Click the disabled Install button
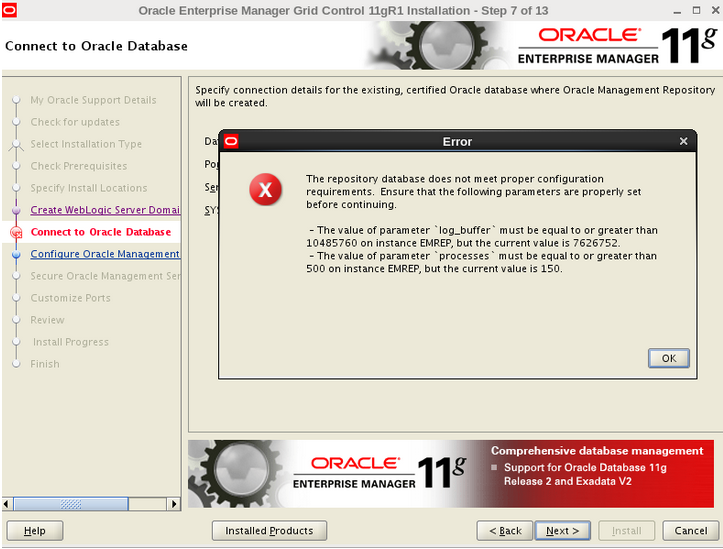Viewport: 723px width, 549px height. (x=626, y=531)
